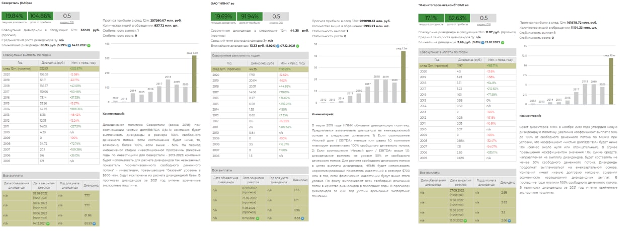Screen dimensions: 644x231
Task: Click the 'ОАО "НЛМК" ао' company title
Action: tap(222, 4)
